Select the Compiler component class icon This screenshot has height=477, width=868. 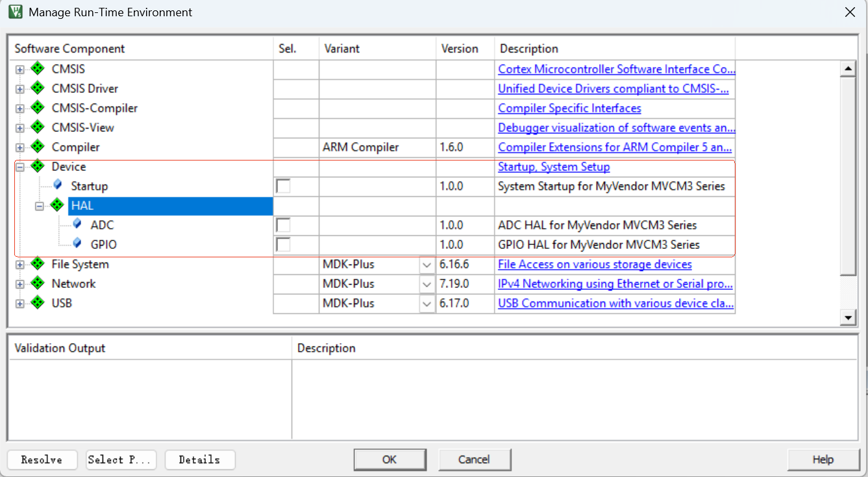coord(38,147)
